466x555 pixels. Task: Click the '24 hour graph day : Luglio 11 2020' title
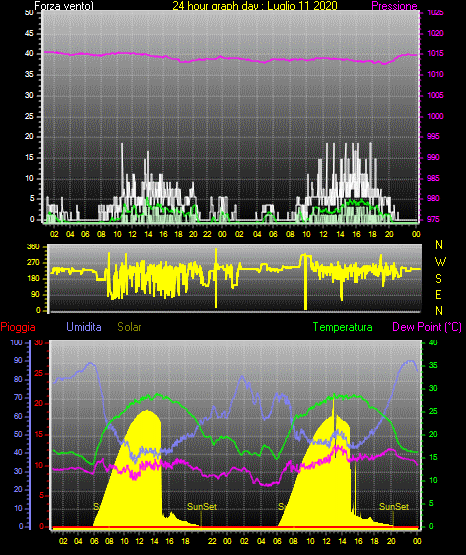(255, 6)
